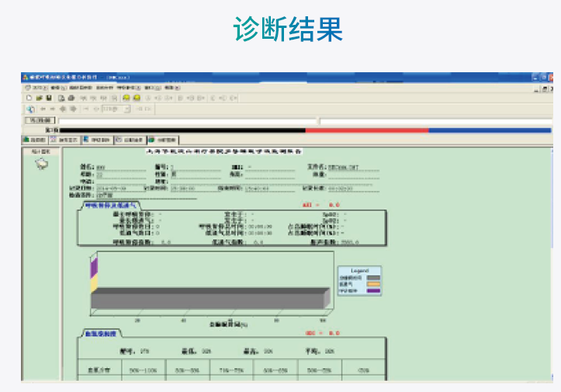Click the labeled button left of the white bar
The height and width of the screenshot is (392, 561).
click(x=40, y=120)
